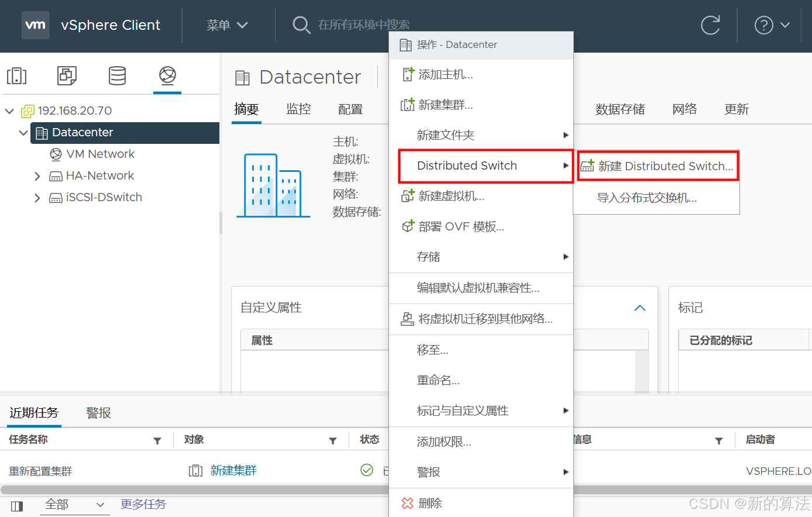The height and width of the screenshot is (517, 812).
Task: Click the search magnifier icon
Action: 301,25
